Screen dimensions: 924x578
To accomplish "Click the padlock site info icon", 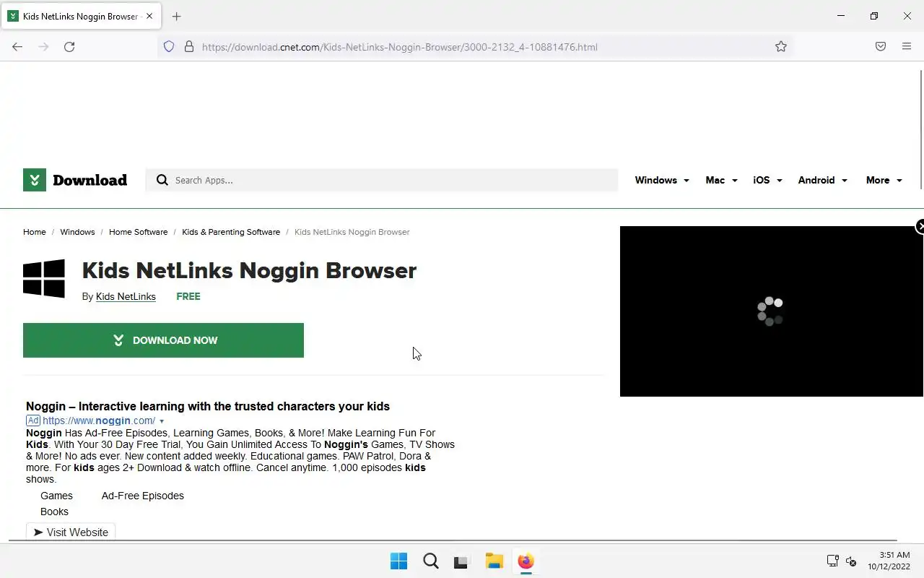I will click(x=189, y=46).
